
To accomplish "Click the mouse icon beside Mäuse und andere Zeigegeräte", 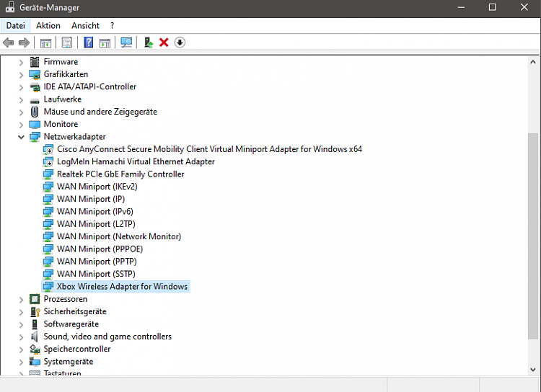I will (x=35, y=112).
